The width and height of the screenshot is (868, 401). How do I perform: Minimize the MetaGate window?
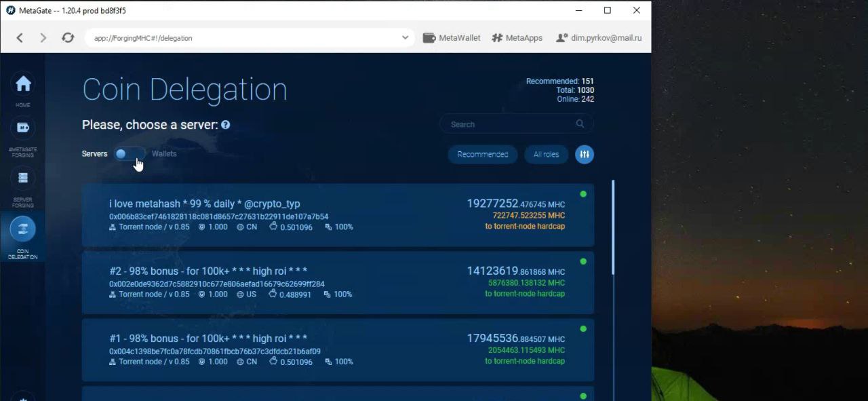(x=579, y=10)
